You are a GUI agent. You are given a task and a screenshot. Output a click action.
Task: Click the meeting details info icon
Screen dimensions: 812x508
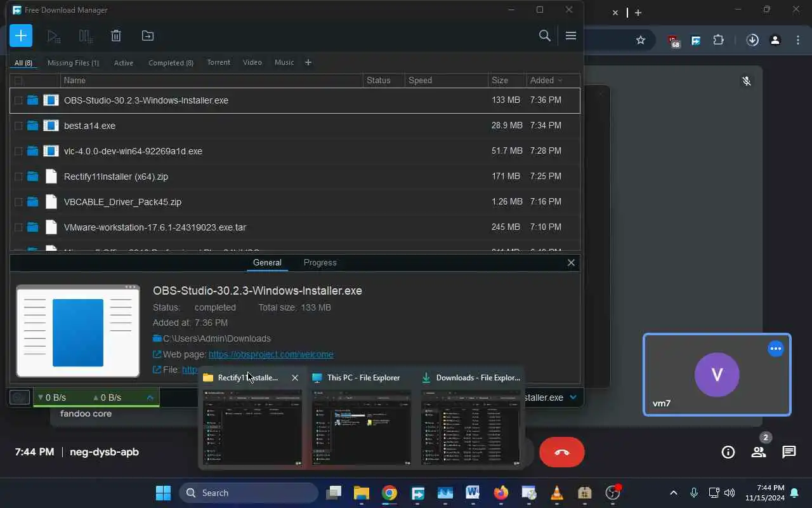click(728, 452)
